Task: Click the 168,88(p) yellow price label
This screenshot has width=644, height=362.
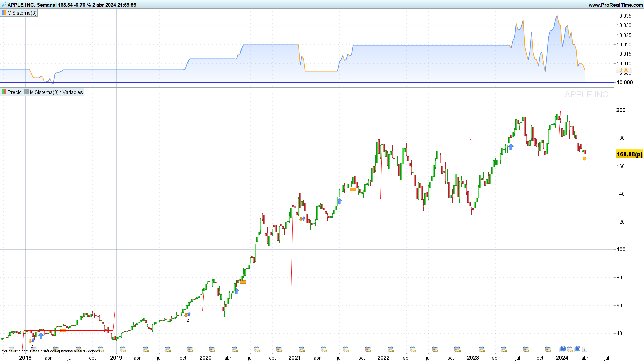Action: pyautogui.click(x=629, y=154)
